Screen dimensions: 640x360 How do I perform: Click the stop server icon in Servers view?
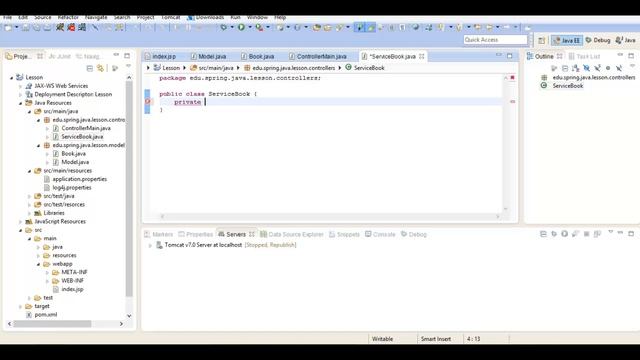pyautogui.click(x=587, y=234)
